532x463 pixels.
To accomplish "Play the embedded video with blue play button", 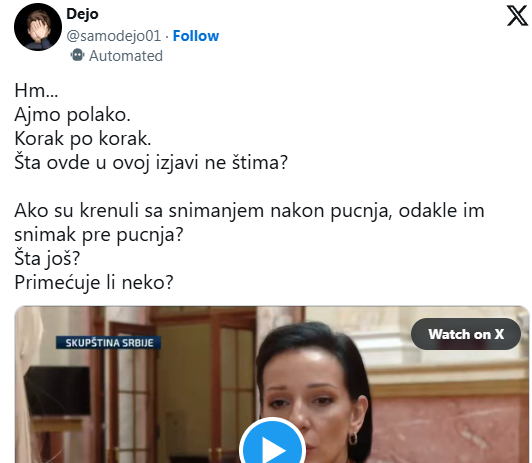I will pyautogui.click(x=272, y=444).
